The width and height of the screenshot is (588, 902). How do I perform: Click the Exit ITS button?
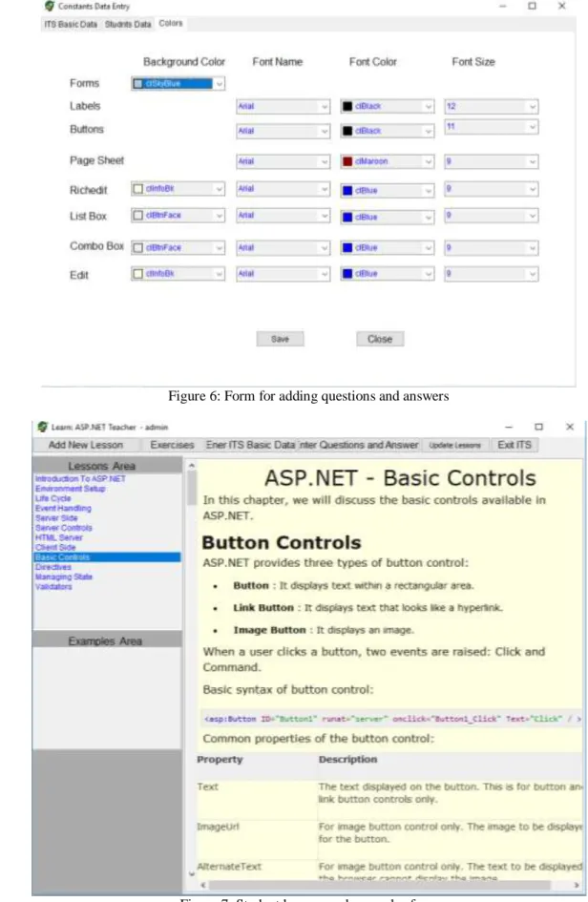click(x=514, y=445)
